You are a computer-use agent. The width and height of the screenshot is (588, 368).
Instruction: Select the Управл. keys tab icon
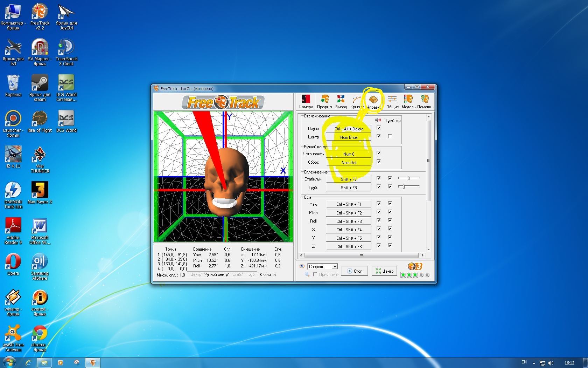pos(373,102)
